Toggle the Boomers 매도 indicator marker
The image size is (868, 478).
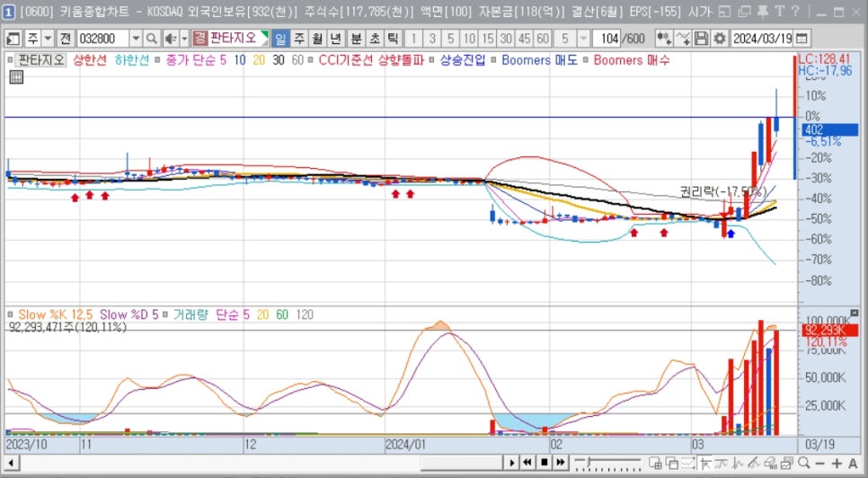point(494,60)
